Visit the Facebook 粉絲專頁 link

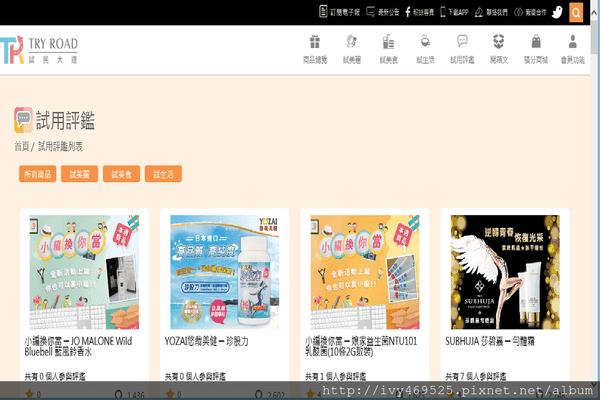tap(419, 12)
